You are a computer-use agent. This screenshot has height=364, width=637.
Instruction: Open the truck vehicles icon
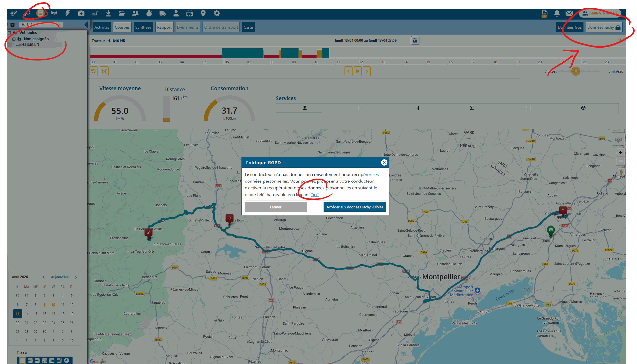pos(162,13)
